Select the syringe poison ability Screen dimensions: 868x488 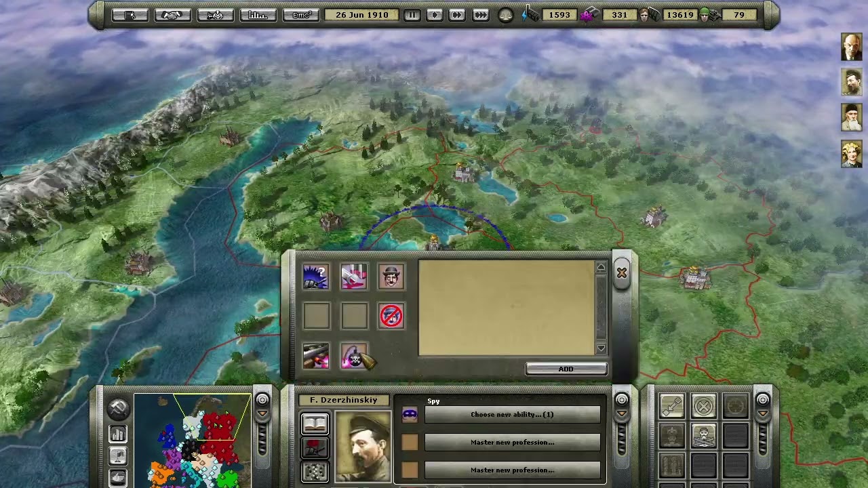coord(354,277)
